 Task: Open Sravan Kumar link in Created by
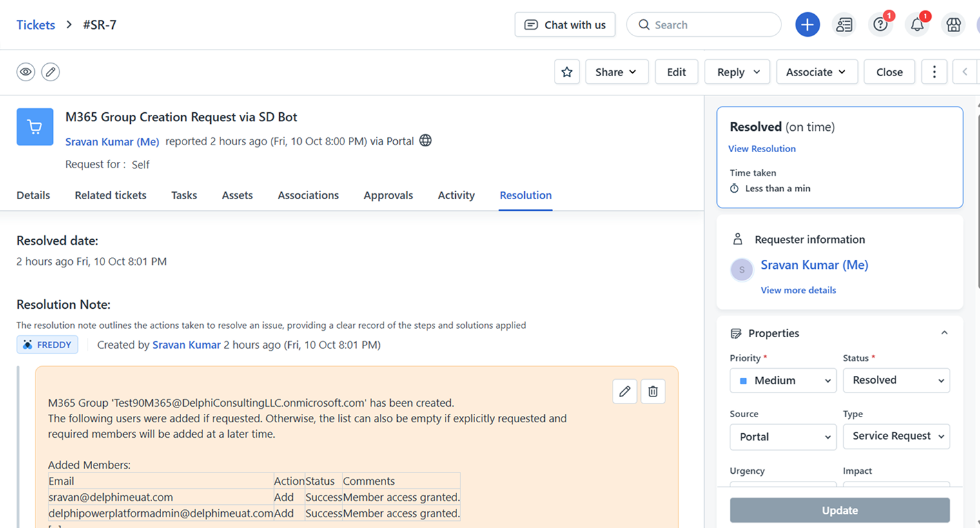[x=186, y=345]
